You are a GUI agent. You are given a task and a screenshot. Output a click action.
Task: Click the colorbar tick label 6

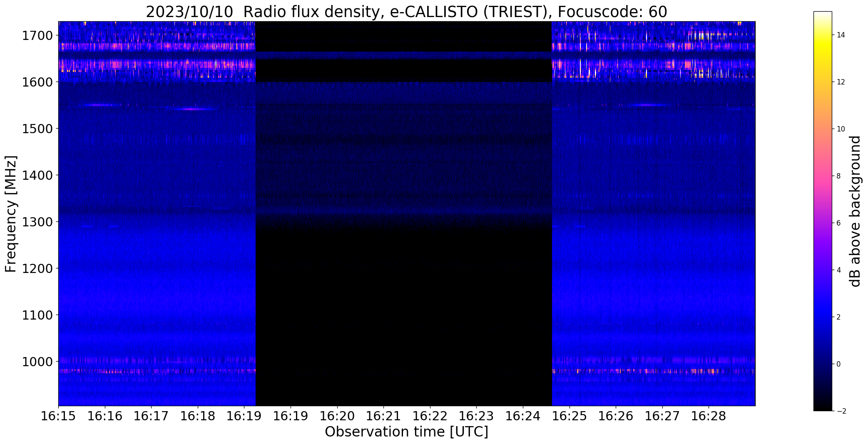point(839,223)
